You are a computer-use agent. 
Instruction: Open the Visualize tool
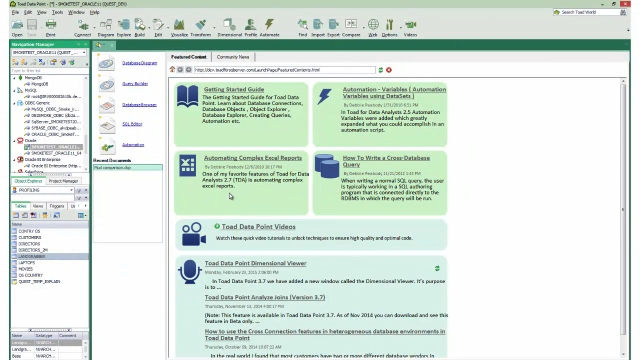(179, 25)
